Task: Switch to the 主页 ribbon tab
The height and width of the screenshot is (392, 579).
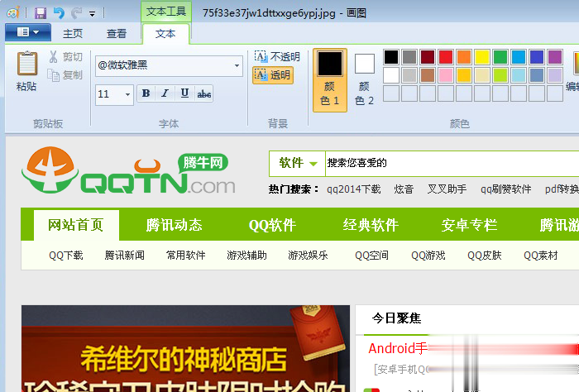Action: [73, 34]
